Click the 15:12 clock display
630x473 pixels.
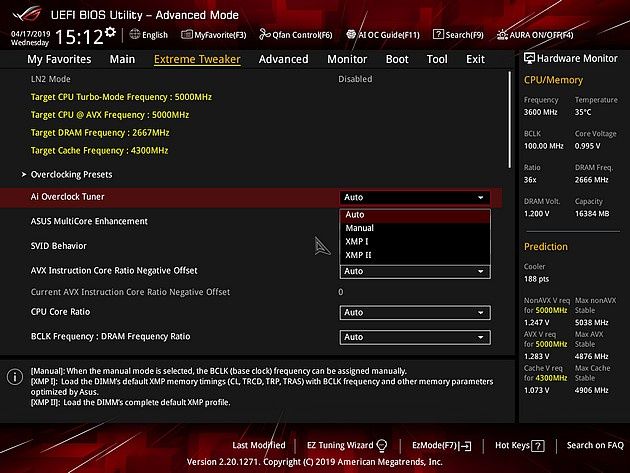tap(79, 37)
